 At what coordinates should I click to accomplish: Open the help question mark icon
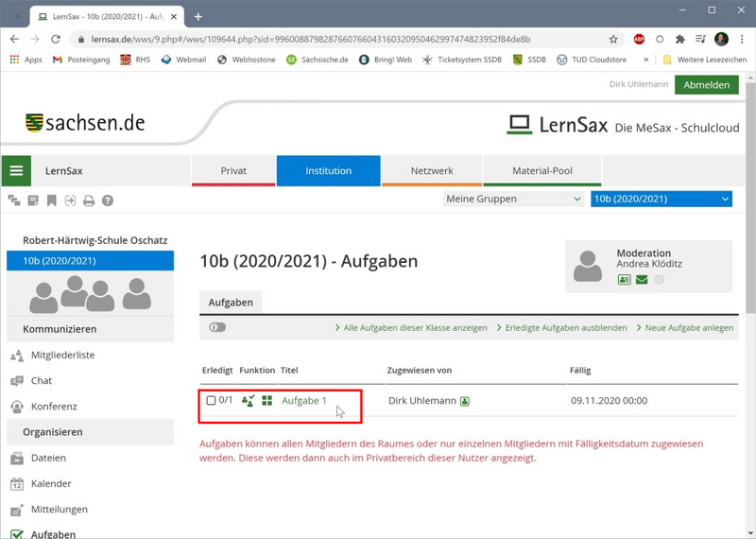tap(108, 200)
